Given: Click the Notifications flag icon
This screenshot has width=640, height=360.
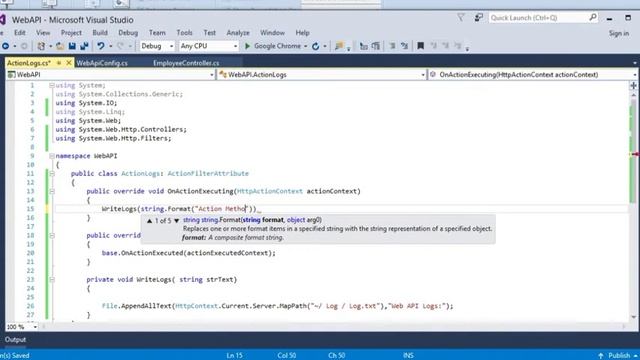Looking at the screenshot, I should pyautogui.click(x=460, y=18).
